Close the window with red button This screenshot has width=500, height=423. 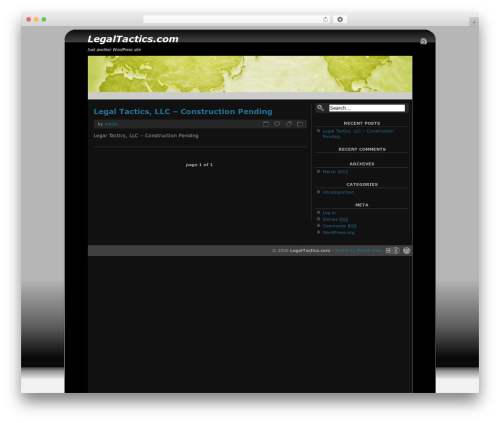point(29,20)
